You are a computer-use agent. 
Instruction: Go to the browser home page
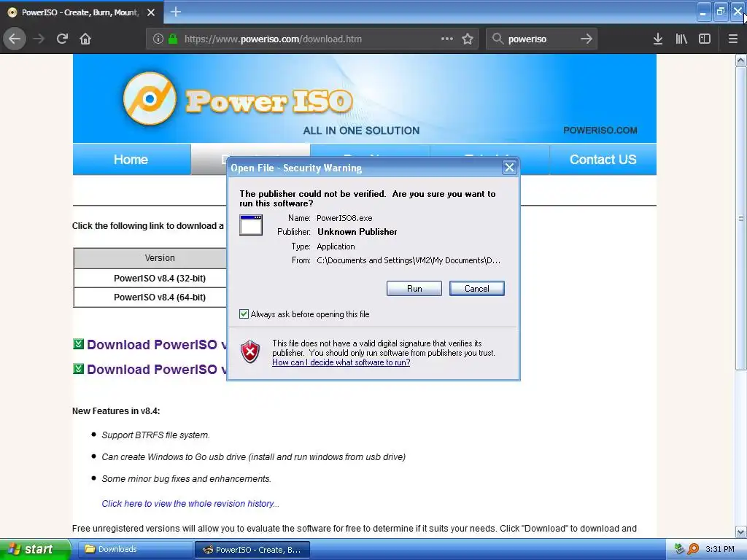coord(85,39)
